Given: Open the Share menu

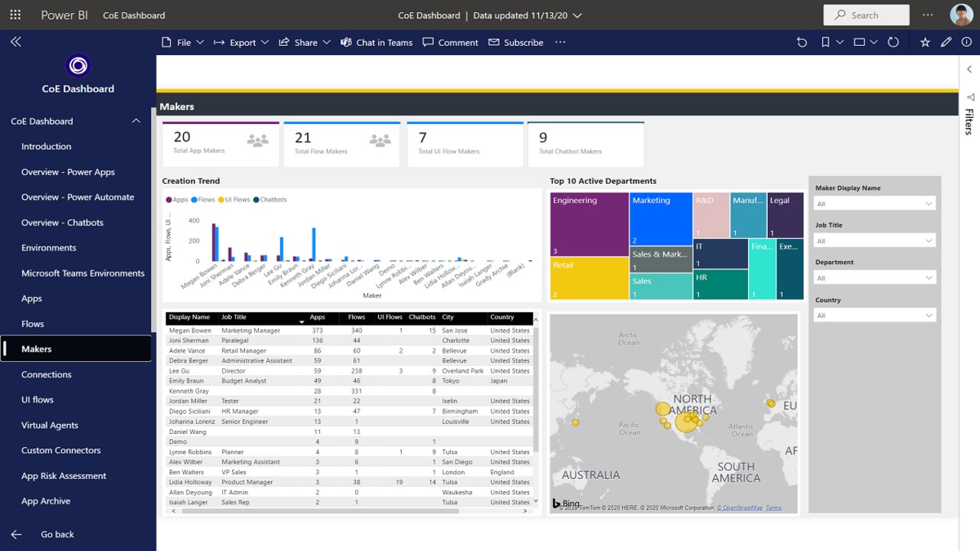Looking at the screenshot, I should pos(304,42).
